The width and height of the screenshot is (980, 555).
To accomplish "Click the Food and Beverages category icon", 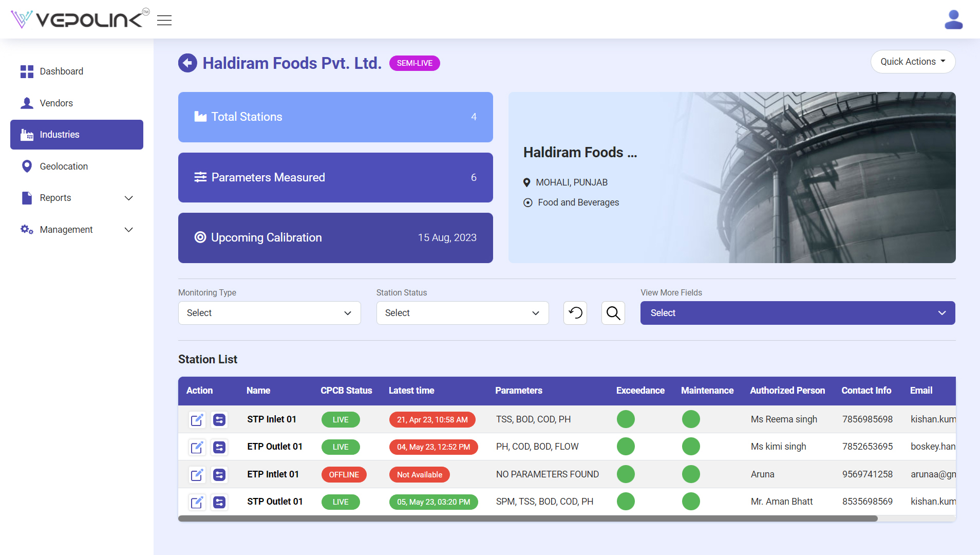I will click(x=527, y=202).
